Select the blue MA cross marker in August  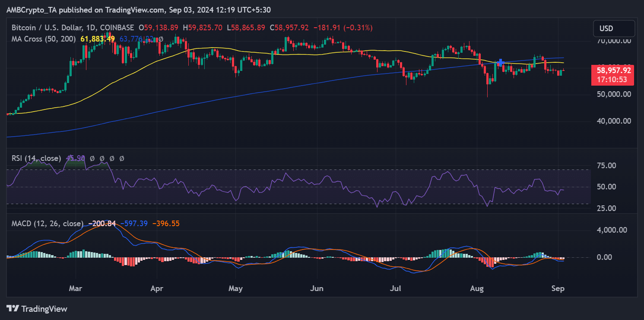tap(500, 63)
